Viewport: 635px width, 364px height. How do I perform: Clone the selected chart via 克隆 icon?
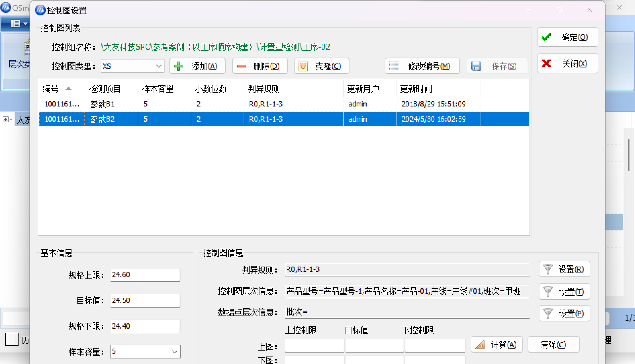pyautogui.click(x=321, y=66)
